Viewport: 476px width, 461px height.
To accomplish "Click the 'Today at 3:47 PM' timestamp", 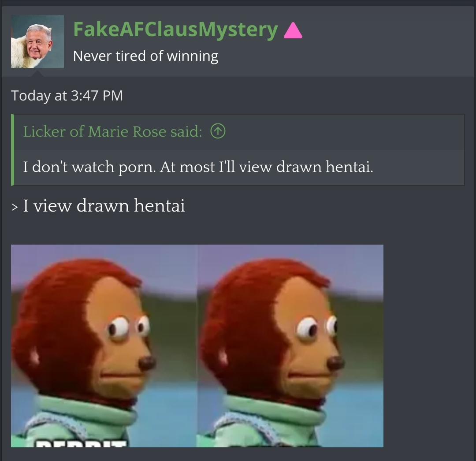I will 67,96.
